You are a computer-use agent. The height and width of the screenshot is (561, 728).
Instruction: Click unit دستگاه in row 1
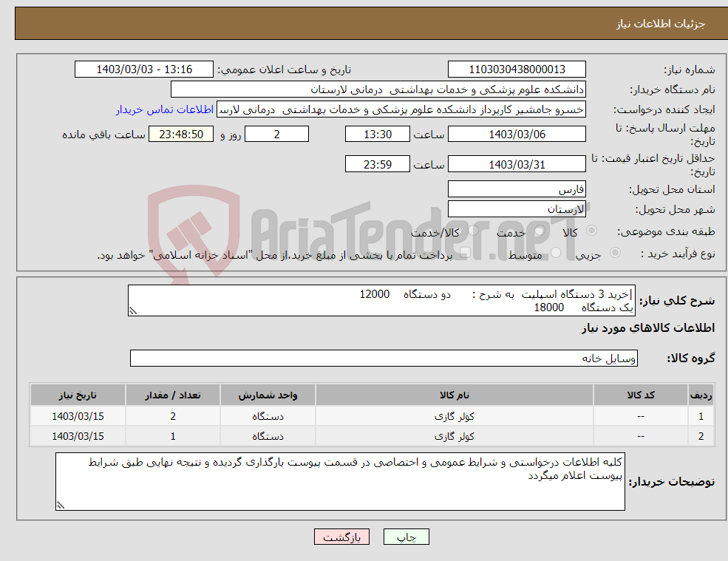tap(268, 417)
